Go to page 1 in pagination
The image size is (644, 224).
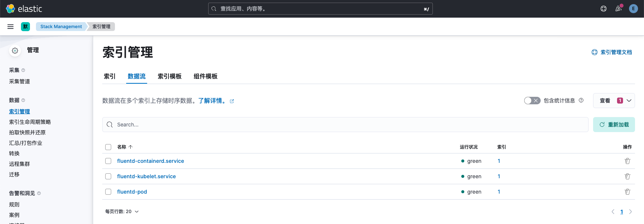pyautogui.click(x=622, y=212)
